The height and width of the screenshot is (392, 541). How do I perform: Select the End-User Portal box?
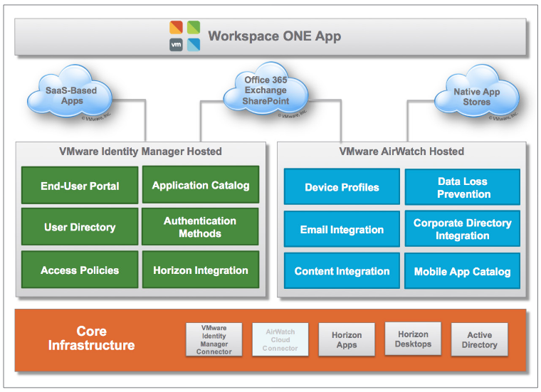tap(80, 186)
